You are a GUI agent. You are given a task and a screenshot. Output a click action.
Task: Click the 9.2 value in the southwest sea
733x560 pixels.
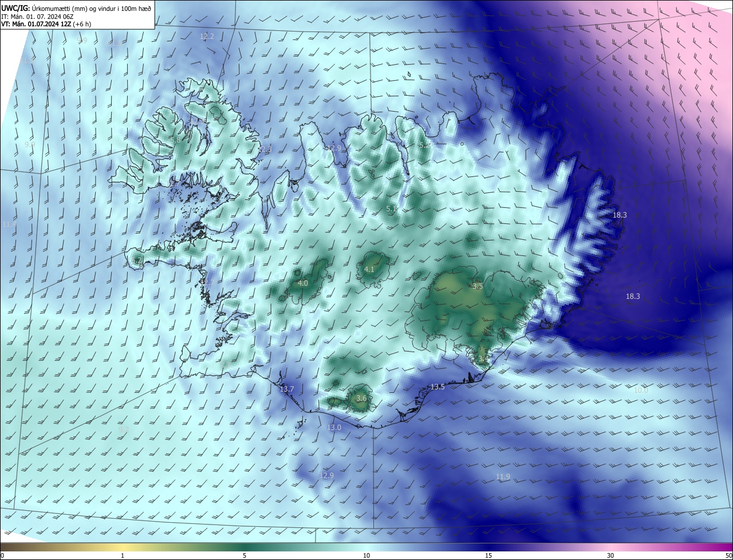123,429
